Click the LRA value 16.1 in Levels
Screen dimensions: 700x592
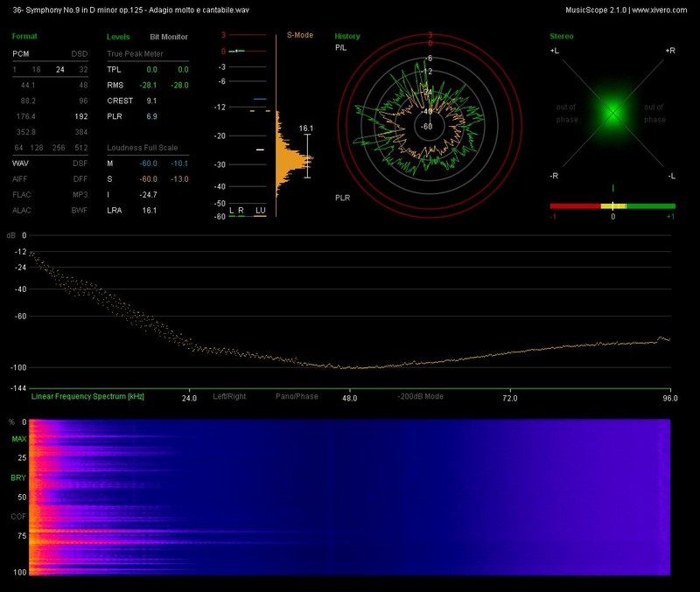pyautogui.click(x=150, y=210)
